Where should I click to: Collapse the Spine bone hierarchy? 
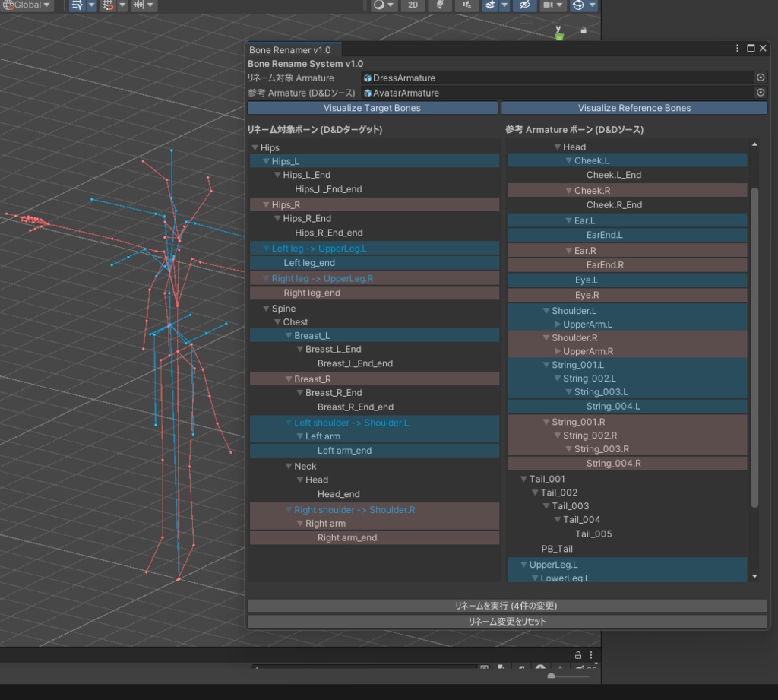click(x=267, y=309)
